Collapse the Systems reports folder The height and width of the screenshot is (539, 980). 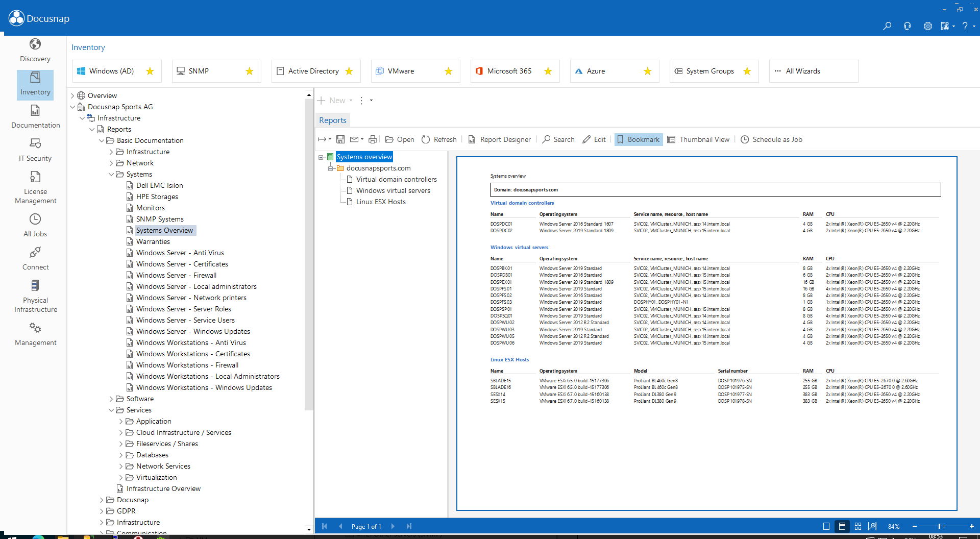tap(111, 174)
